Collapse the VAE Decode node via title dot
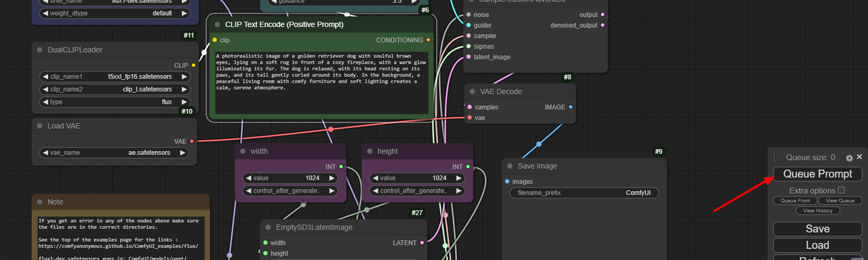The width and height of the screenshot is (868, 260). click(472, 91)
